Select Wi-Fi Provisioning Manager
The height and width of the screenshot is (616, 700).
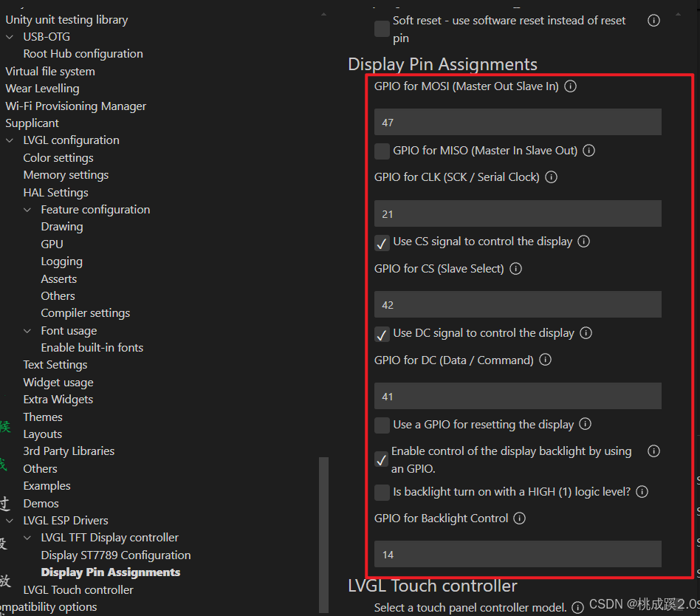point(76,106)
